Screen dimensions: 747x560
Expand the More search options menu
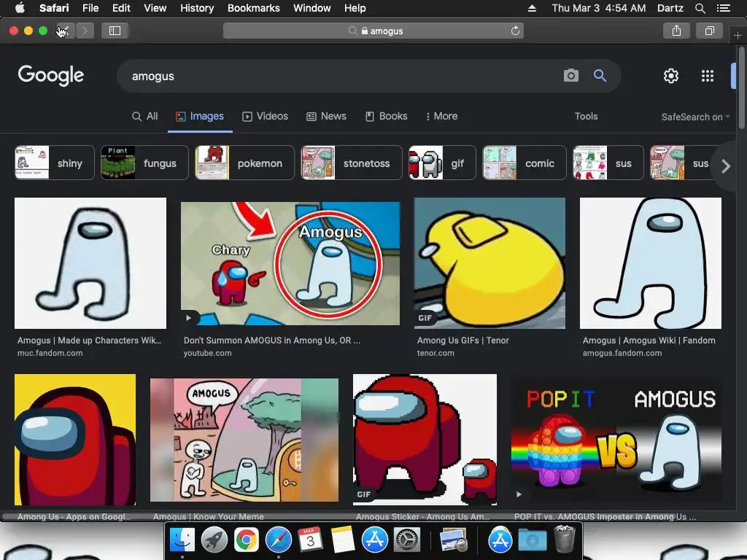pos(441,116)
